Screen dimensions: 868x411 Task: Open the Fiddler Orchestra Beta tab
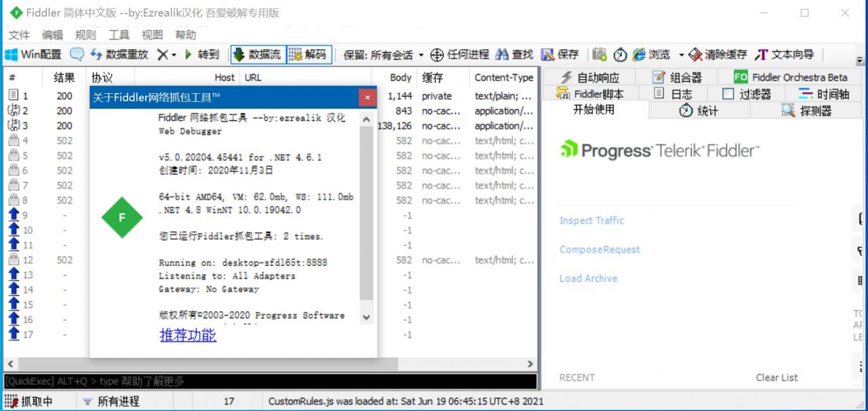(790, 77)
